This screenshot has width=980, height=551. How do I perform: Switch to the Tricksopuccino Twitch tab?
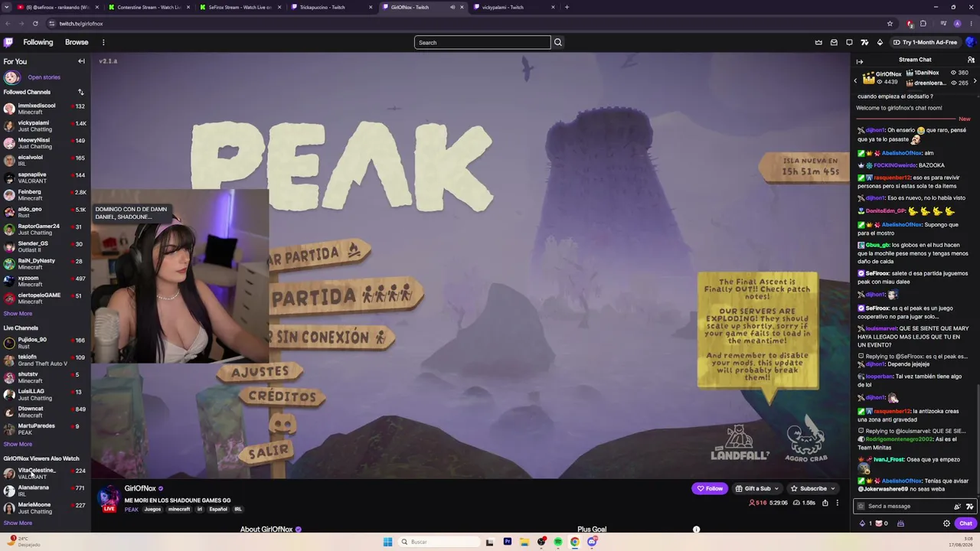(332, 8)
